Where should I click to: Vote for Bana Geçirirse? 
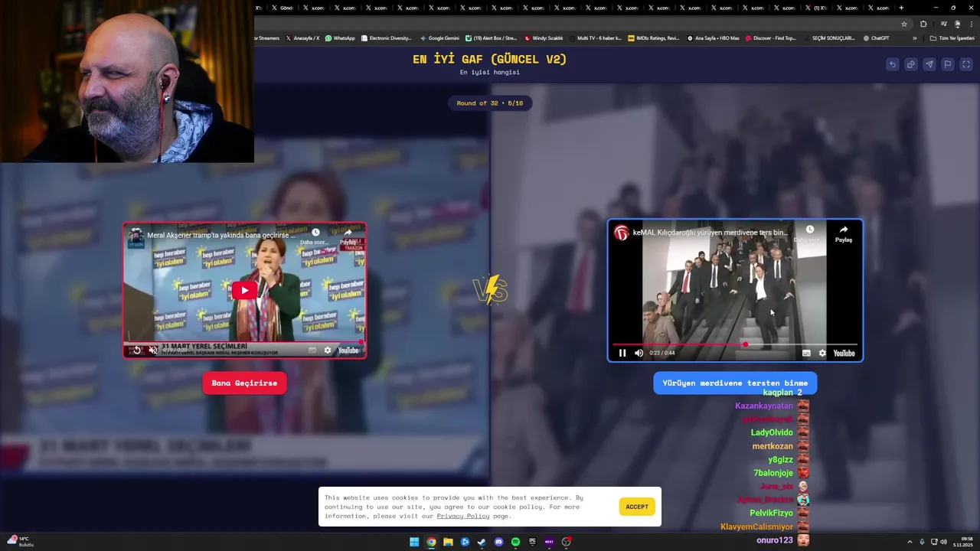(244, 383)
